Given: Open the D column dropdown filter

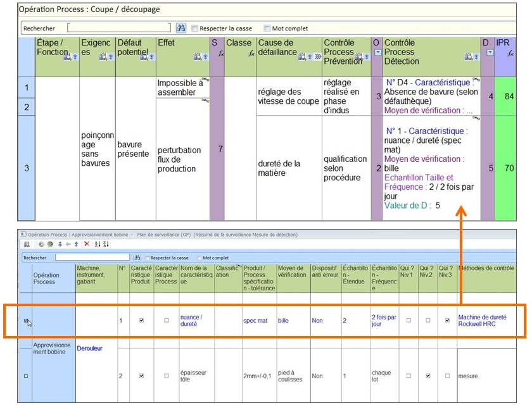Looking at the screenshot, I should 490,52.
